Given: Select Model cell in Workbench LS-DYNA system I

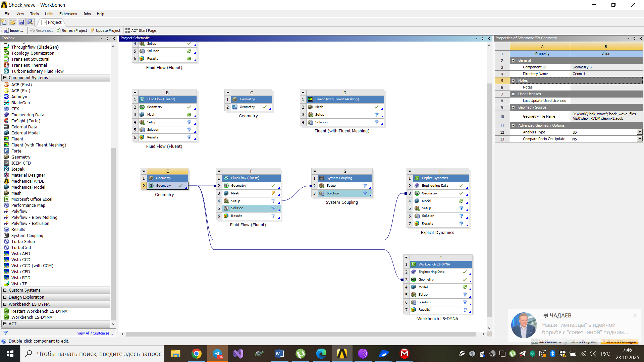Looking at the screenshot, I should point(441,287).
